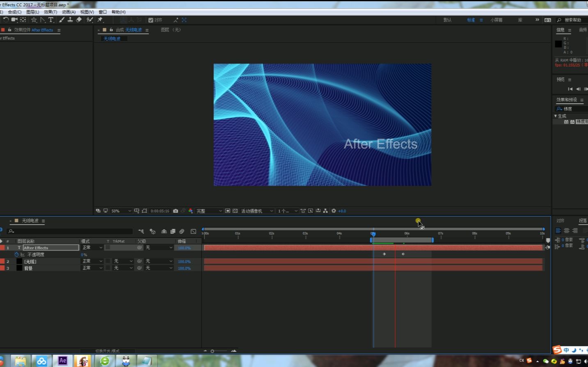
Task: Switch to the 小屏幕 workspace
Action: tap(496, 20)
